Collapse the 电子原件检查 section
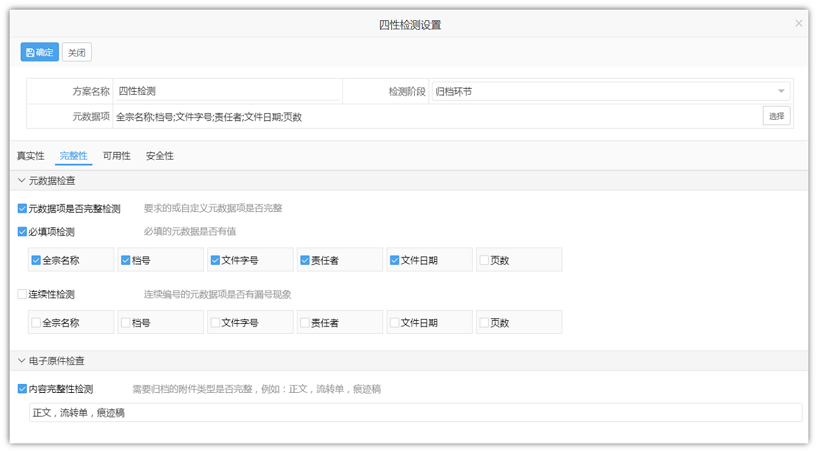 22,361
